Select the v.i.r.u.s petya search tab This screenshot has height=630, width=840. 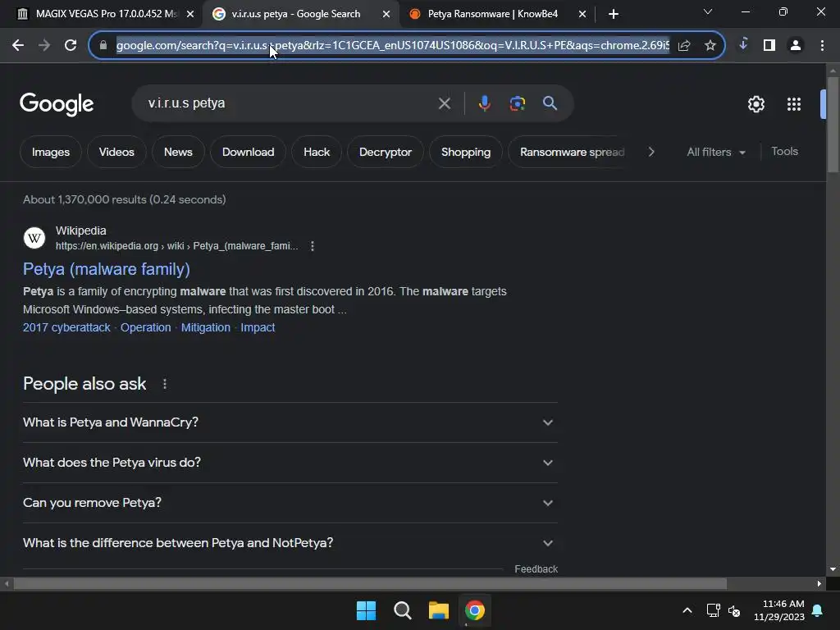click(294, 15)
